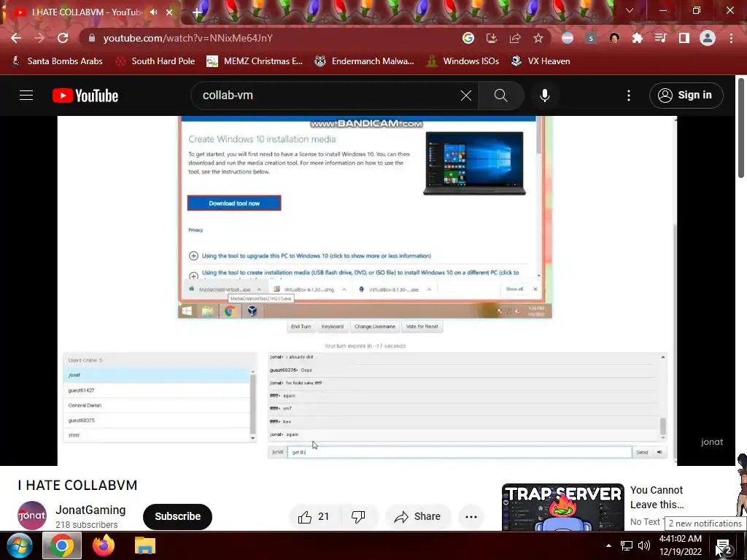This screenshot has height=560, width=747.
Task: Search with voice microphone button
Action: coord(544,96)
